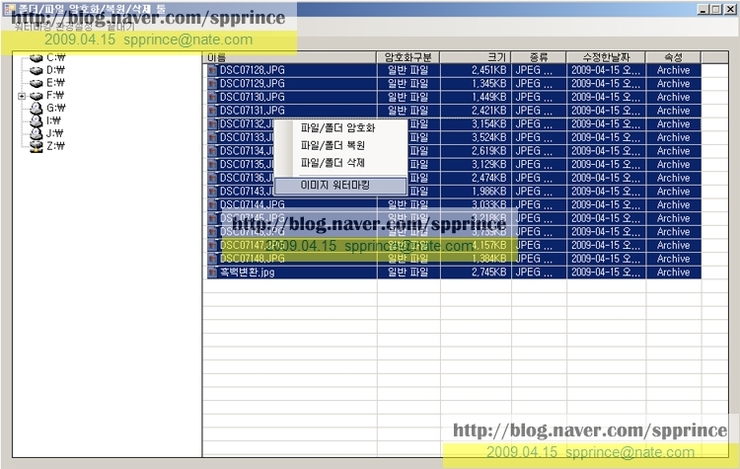Click the E:\ drive icon in the tree
This screenshot has height=469, width=740.
[36, 83]
